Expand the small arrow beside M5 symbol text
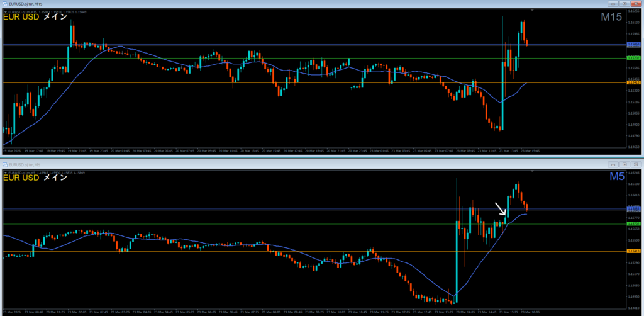The height and width of the screenshot is (316, 644). (x=6, y=172)
